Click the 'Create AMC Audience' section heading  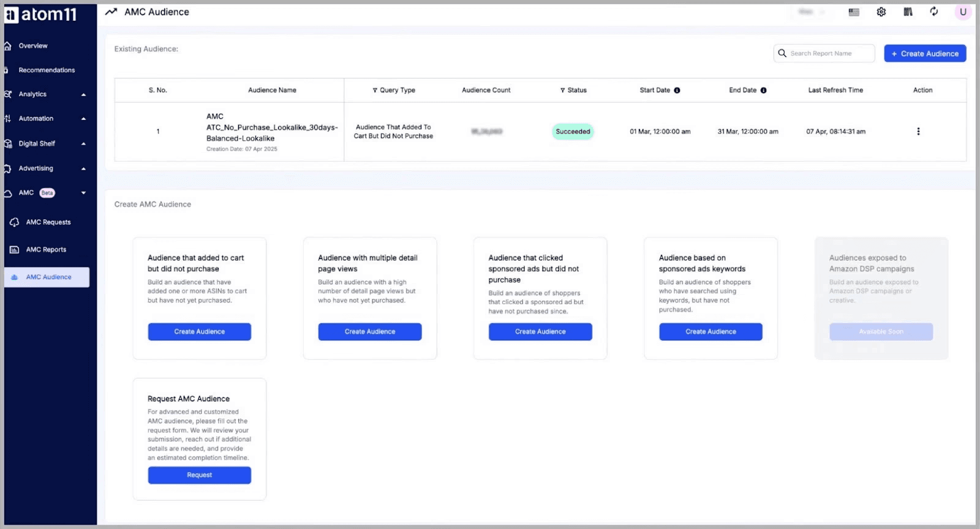pos(153,204)
